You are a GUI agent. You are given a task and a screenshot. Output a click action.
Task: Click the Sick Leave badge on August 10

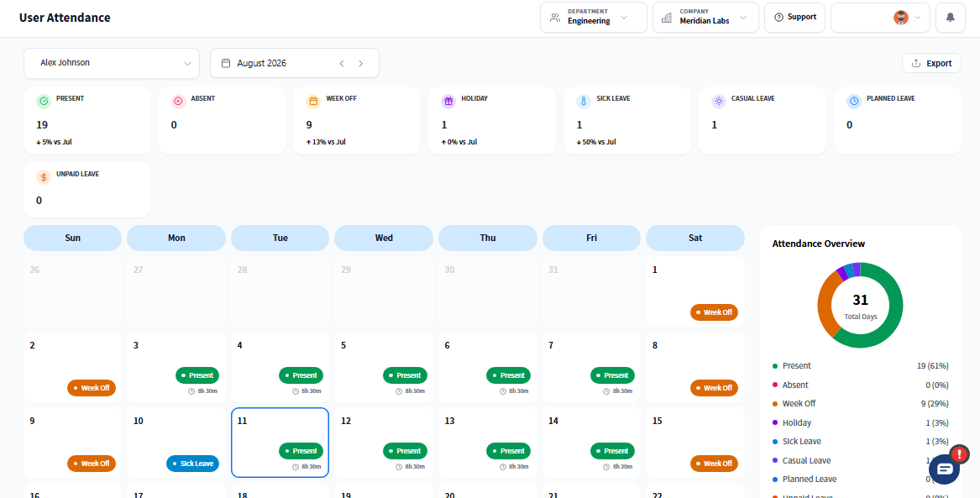point(192,464)
